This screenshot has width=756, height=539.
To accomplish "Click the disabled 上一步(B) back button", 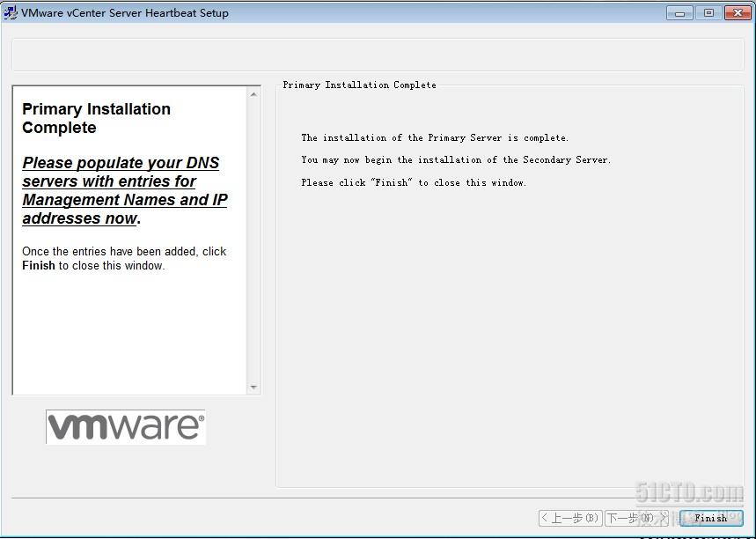I will point(570,518).
